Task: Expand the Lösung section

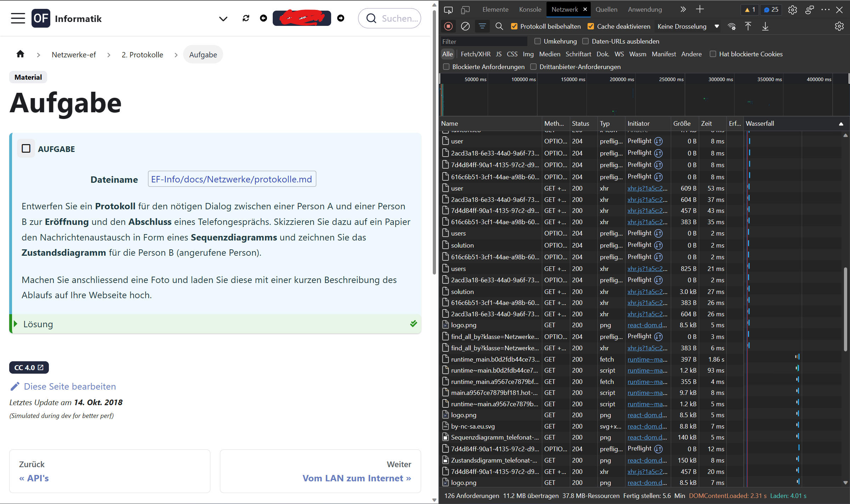Action: click(215, 324)
